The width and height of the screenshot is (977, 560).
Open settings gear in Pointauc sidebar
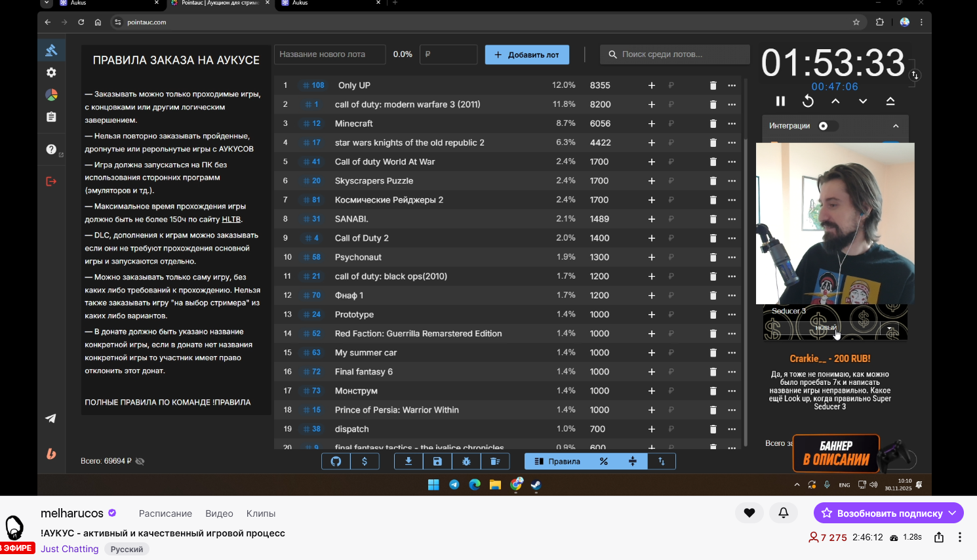pyautogui.click(x=51, y=73)
